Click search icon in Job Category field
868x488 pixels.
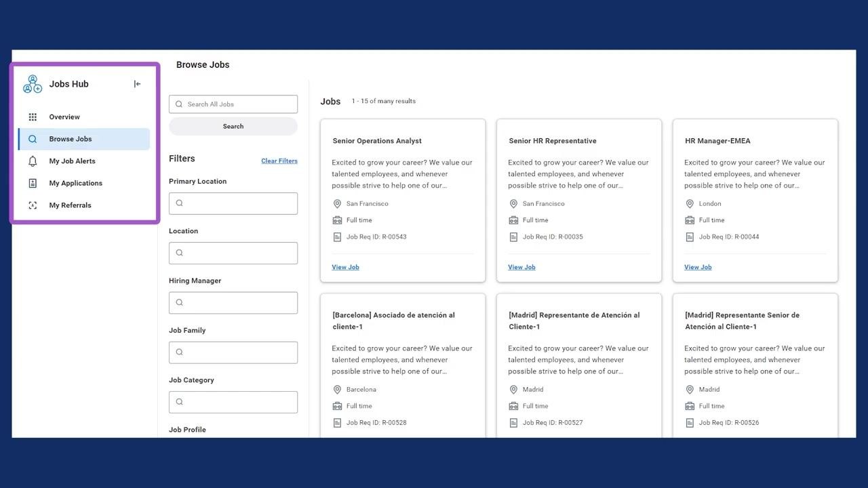click(180, 402)
